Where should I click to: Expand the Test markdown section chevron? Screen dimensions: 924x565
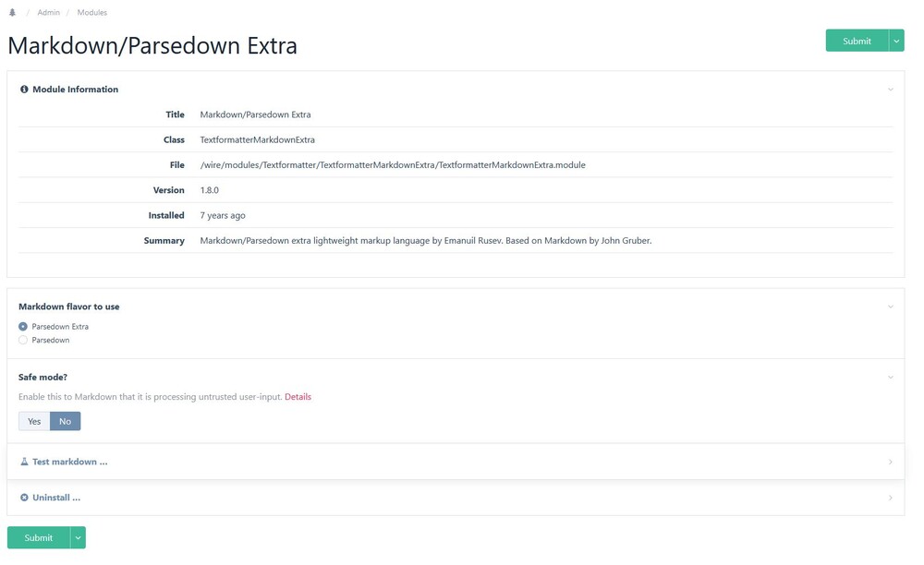[891, 462]
